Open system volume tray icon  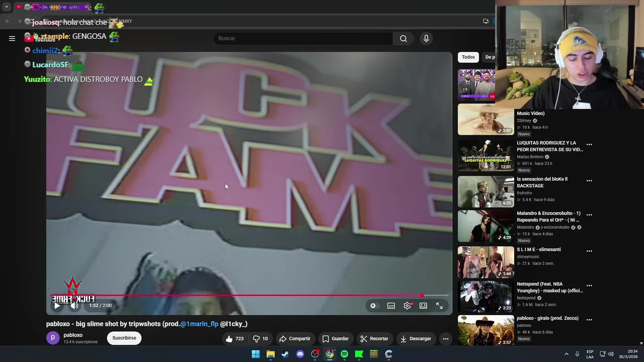point(611,354)
